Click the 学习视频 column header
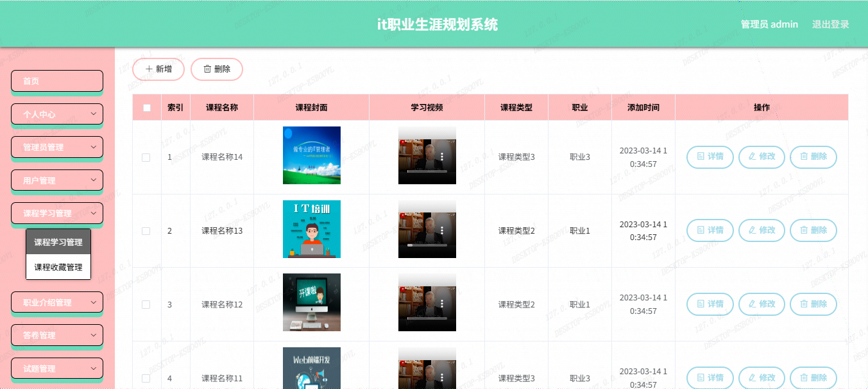 pyautogui.click(x=427, y=108)
